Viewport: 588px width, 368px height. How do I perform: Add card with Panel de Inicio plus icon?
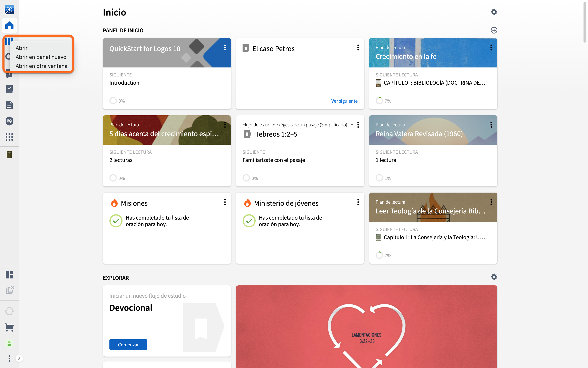coord(494,30)
